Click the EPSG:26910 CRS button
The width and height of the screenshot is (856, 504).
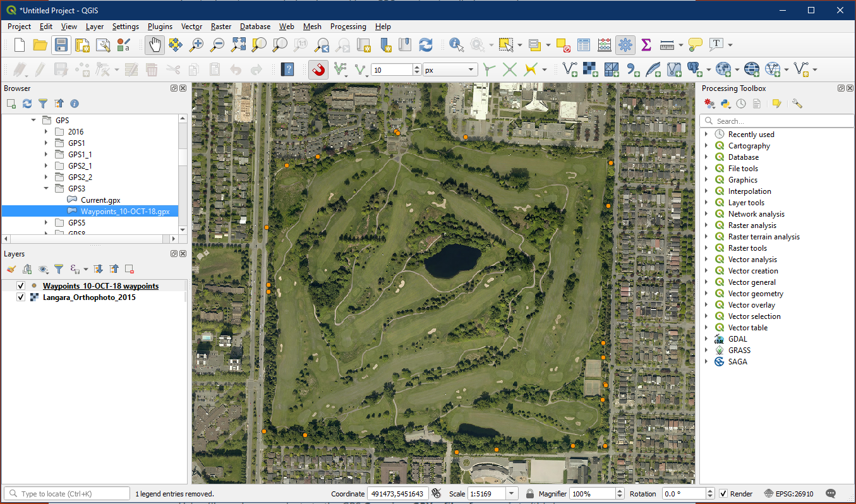tap(788, 494)
